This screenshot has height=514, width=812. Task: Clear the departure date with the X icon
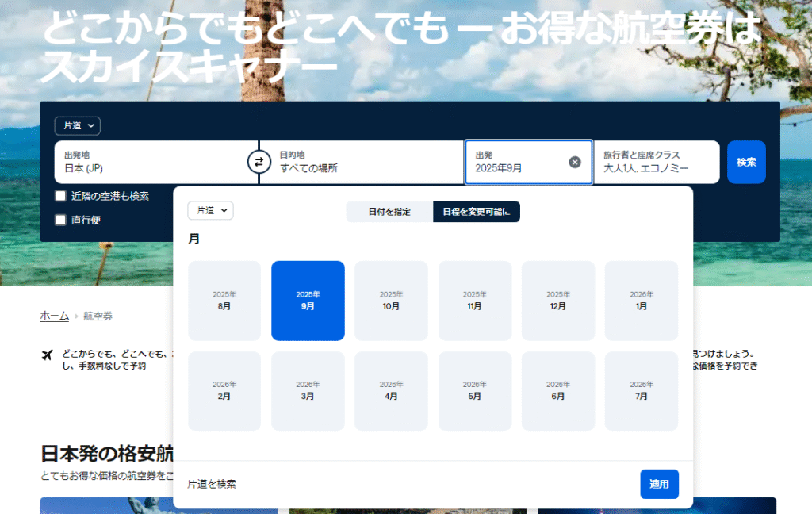pyautogui.click(x=575, y=162)
